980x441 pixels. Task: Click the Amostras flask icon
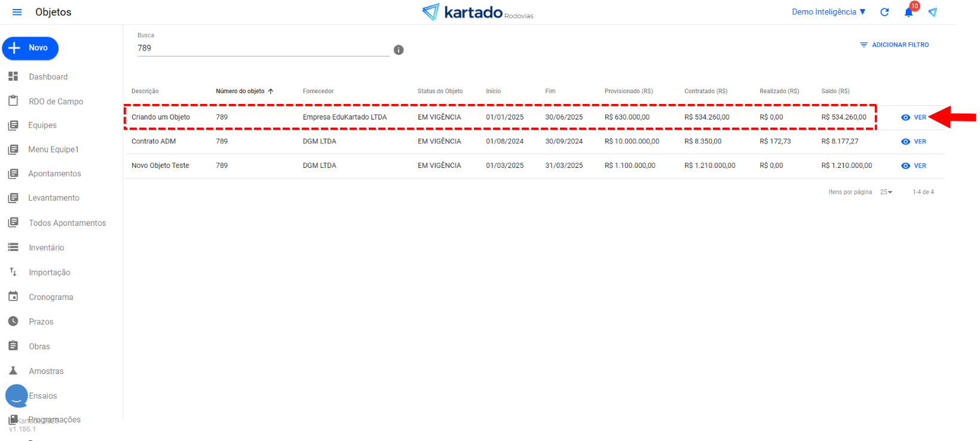pos(13,370)
